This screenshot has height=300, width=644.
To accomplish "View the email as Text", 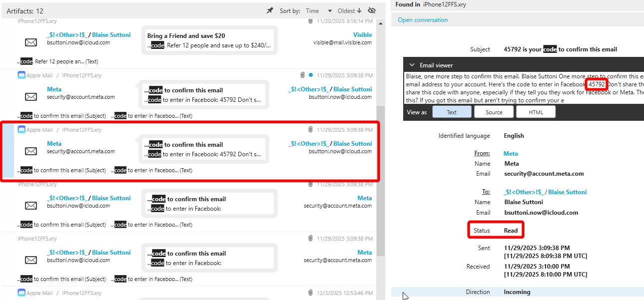I will click(452, 112).
